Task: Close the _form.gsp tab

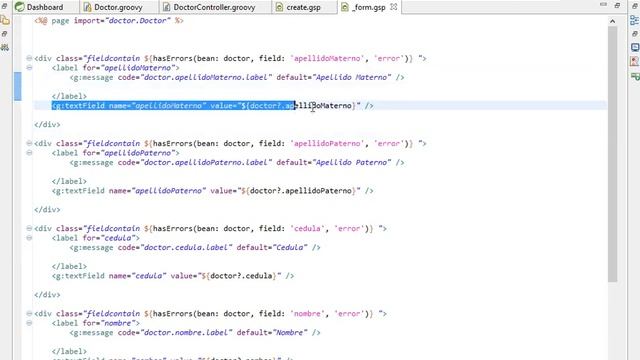Action: pyautogui.click(x=394, y=7)
